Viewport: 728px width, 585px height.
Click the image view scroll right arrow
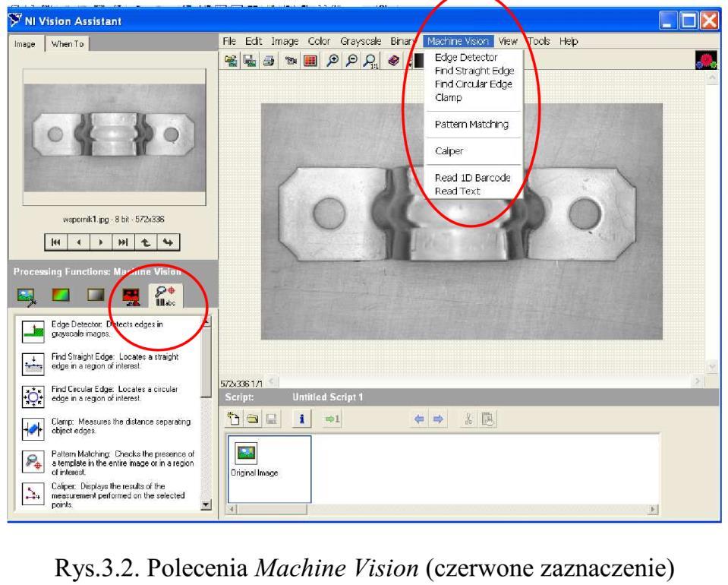pos(696,381)
